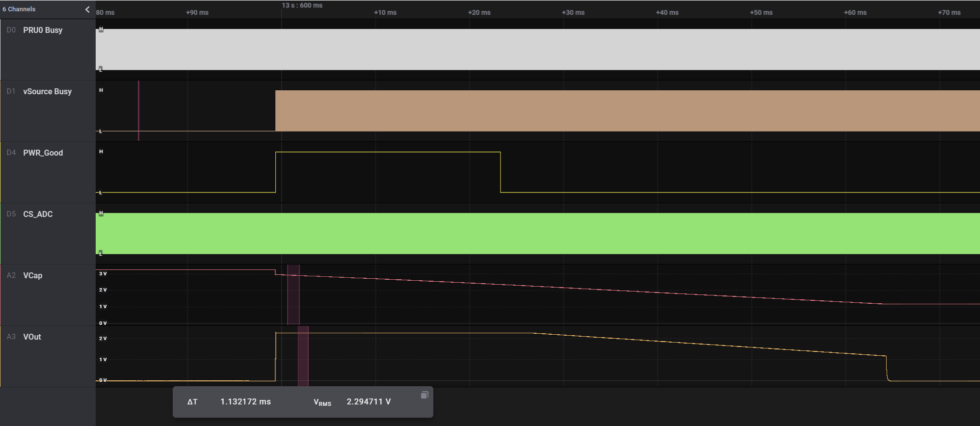This screenshot has height=426, width=980.
Task: Click the PWR_Good rising edge
Action: tap(276, 172)
